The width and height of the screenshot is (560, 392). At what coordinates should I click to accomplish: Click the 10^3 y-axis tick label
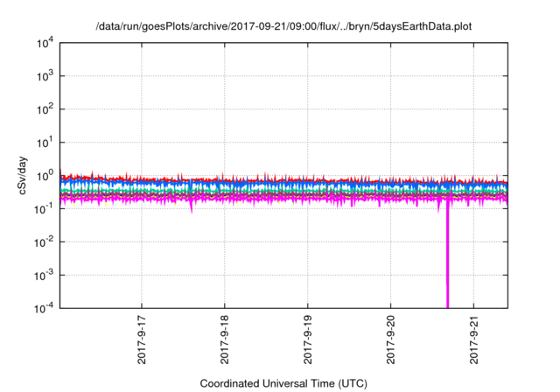[45, 76]
